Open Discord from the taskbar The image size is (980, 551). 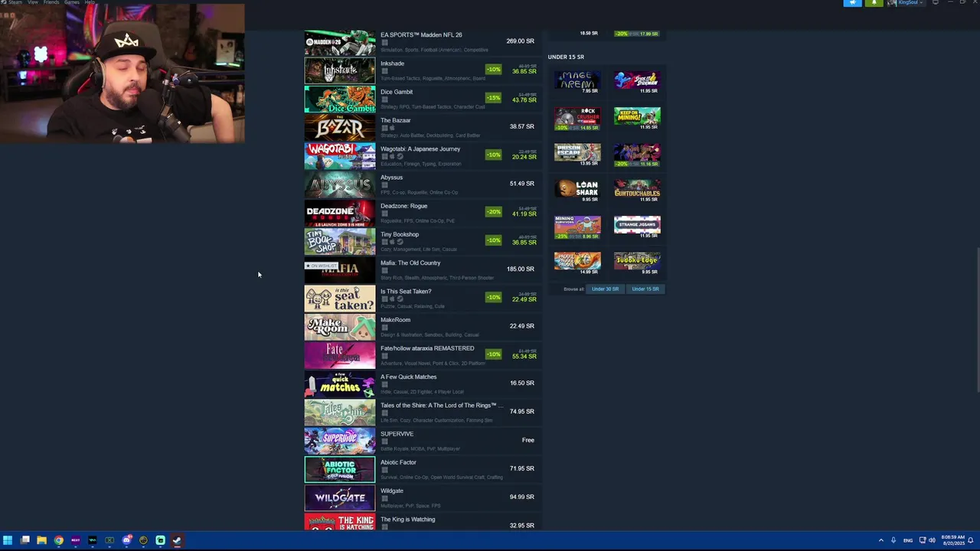(126, 540)
